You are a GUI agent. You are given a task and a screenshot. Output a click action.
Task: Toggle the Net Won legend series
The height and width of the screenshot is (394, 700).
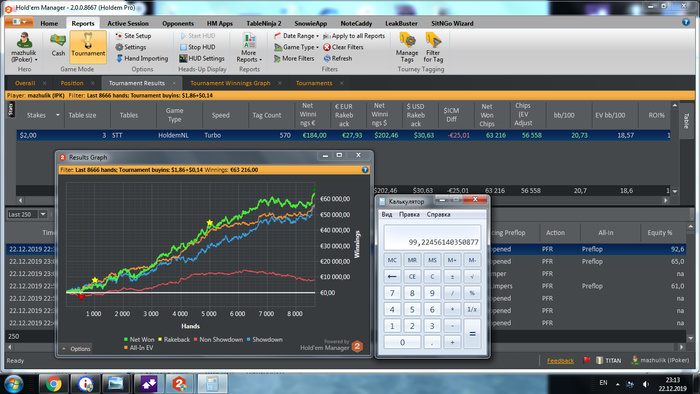click(139, 340)
